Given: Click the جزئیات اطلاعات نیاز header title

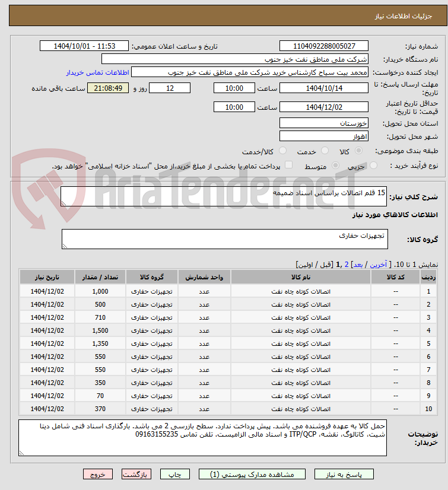Looking at the screenshot, I should [403, 16].
